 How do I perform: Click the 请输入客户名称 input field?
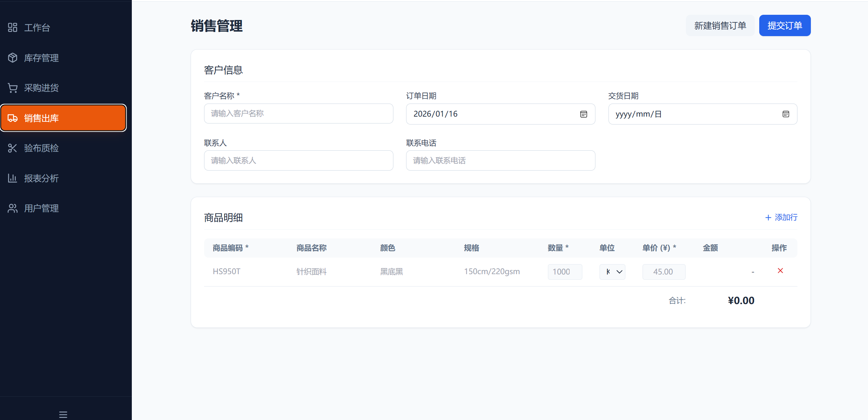click(x=298, y=114)
